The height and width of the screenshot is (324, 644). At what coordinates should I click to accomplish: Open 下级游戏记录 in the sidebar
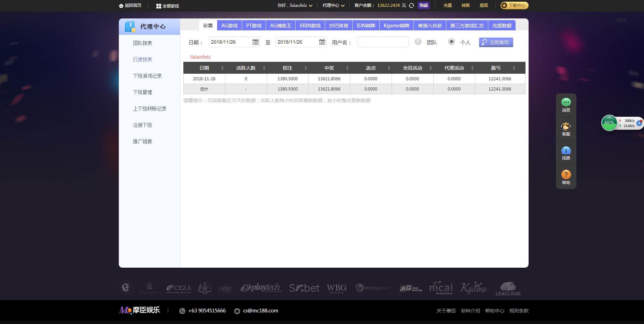[x=148, y=76]
